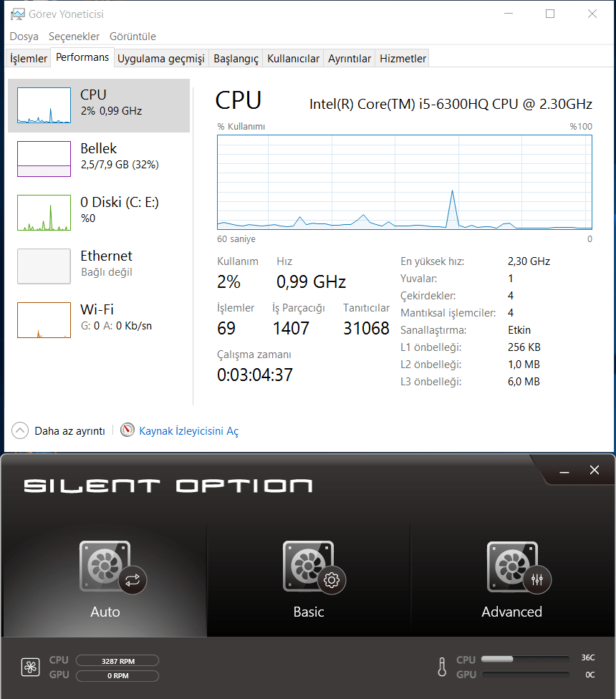Click the Bellek 2,5/7,9 GB (32%) text
This screenshot has height=699, width=616.
(x=120, y=165)
